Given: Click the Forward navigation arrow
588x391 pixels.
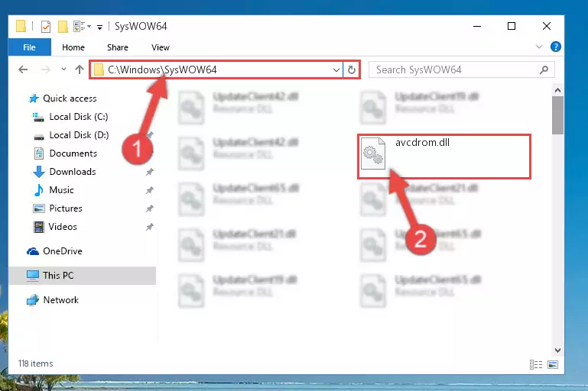Looking at the screenshot, I should [45, 69].
